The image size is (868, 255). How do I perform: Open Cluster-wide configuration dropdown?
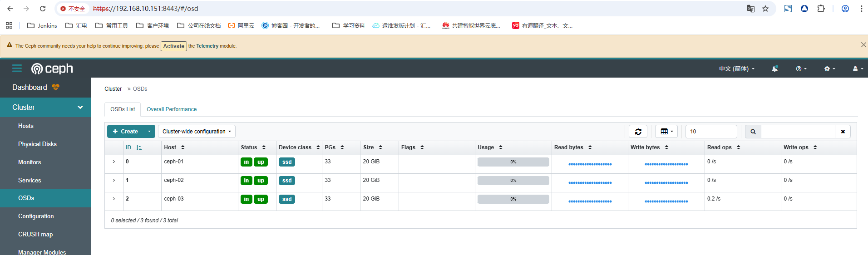coord(197,132)
